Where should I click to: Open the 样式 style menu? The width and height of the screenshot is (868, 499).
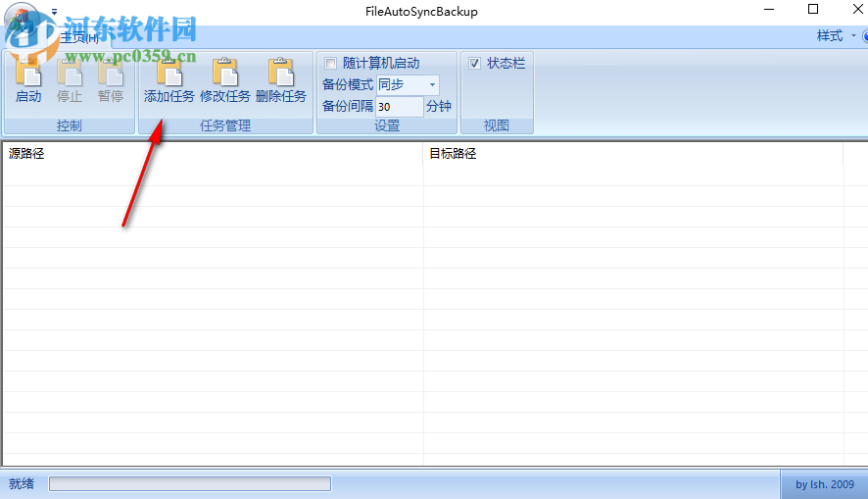(x=836, y=36)
